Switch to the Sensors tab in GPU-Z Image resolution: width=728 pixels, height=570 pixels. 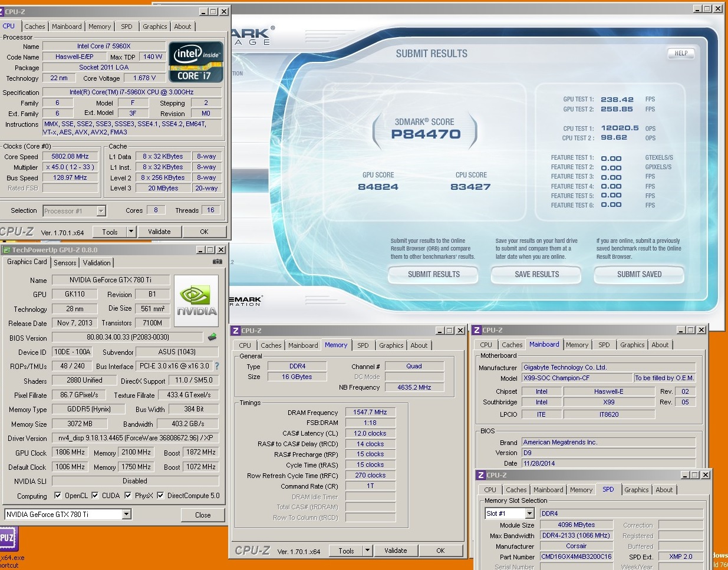pyautogui.click(x=65, y=263)
